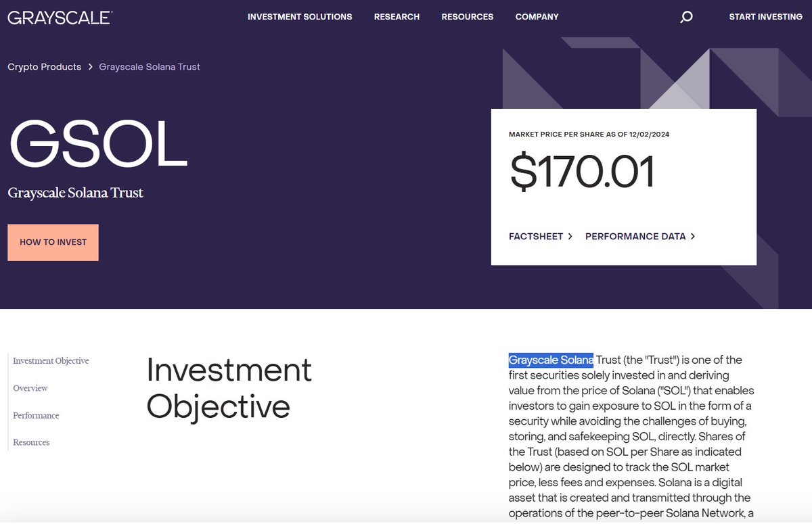The height and width of the screenshot is (524, 812).
Task: Click the How To Invest button
Action: pos(53,242)
